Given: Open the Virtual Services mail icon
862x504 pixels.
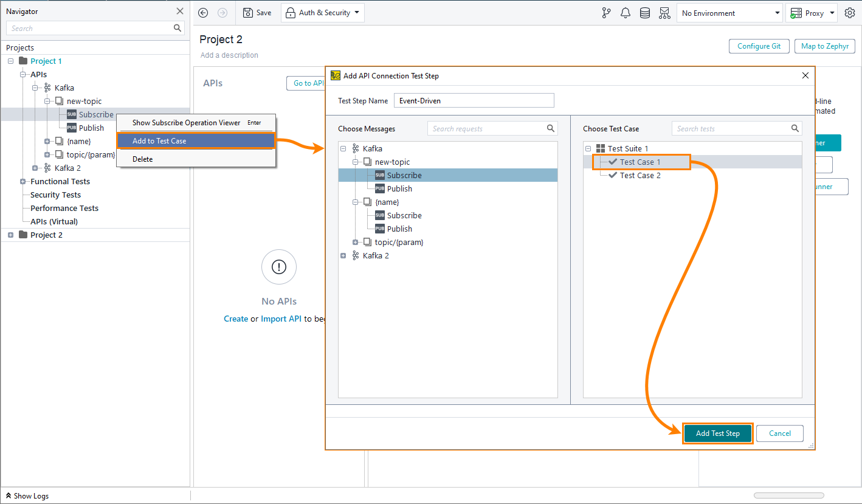Looking at the screenshot, I should click(664, 12).
